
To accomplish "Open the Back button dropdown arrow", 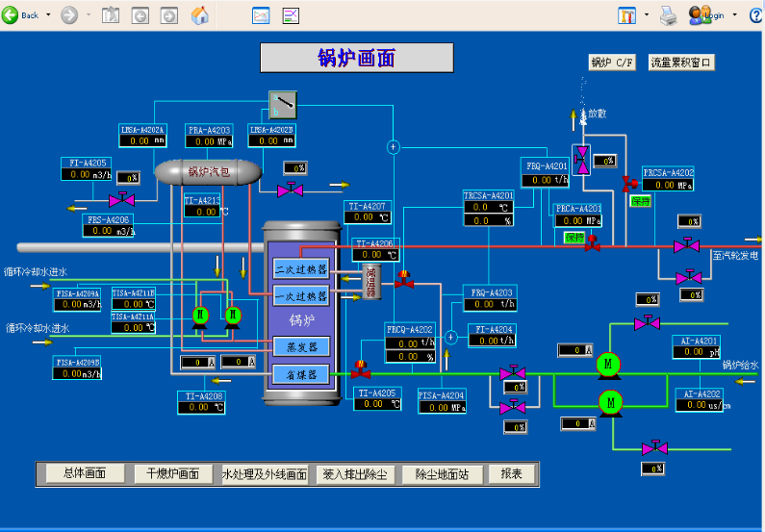I will [x=47, y=15].
